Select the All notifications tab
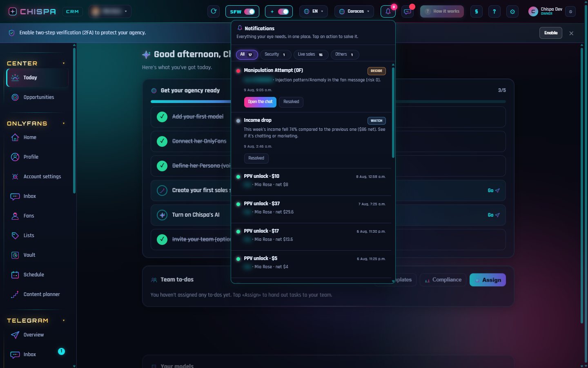Screen dimensions: 588x368 click(x=247, y=54)
